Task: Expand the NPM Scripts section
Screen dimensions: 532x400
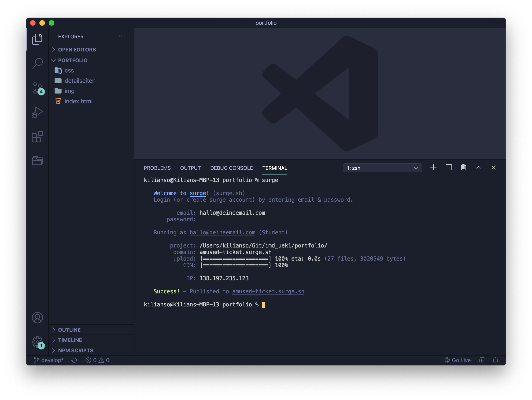Action: pyautogui.click(x=91, y=350)
